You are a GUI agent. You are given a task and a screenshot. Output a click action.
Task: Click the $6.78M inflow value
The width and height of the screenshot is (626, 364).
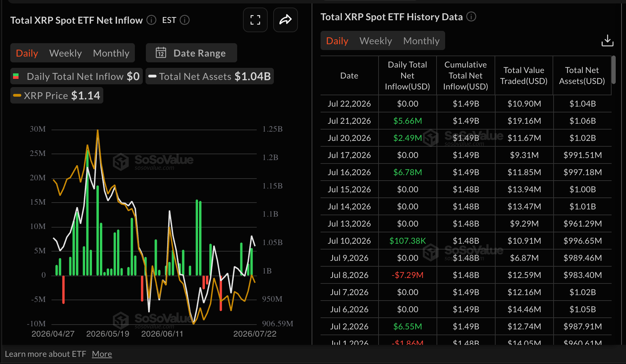[x=408, y=172]
